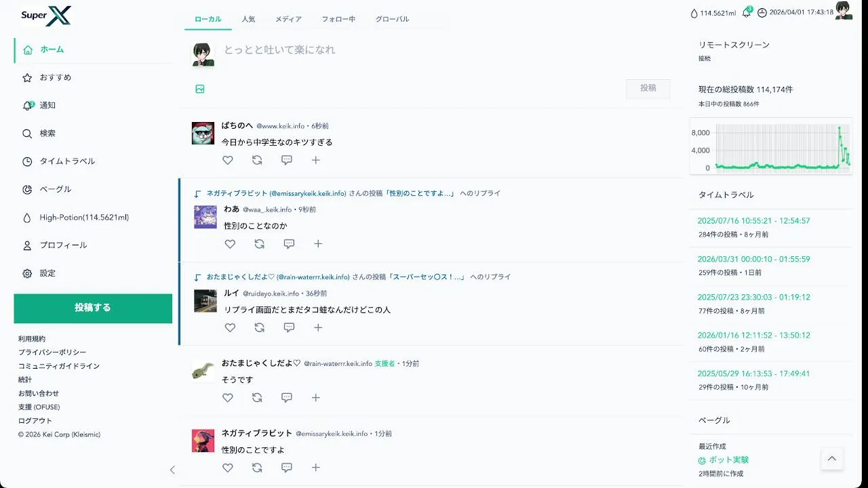The height and width of the screenshot is (488, 868).
Task: Click the scroll-to-top arrow button
Action: click(x=832, y=459)
